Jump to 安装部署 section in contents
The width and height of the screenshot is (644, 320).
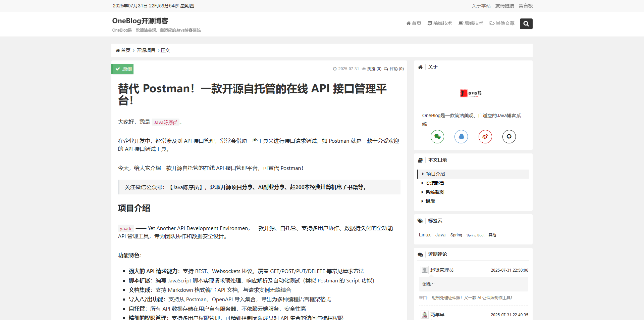435,183
